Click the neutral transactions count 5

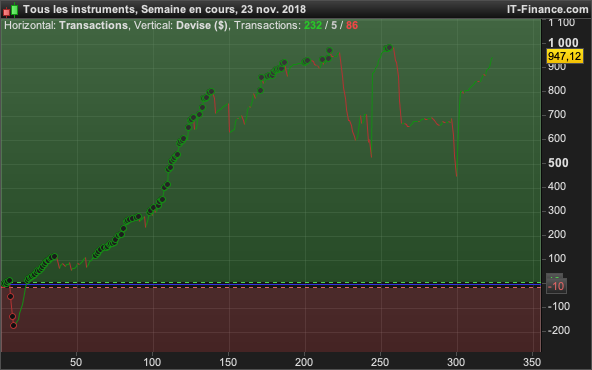click(x=334, y=25)
